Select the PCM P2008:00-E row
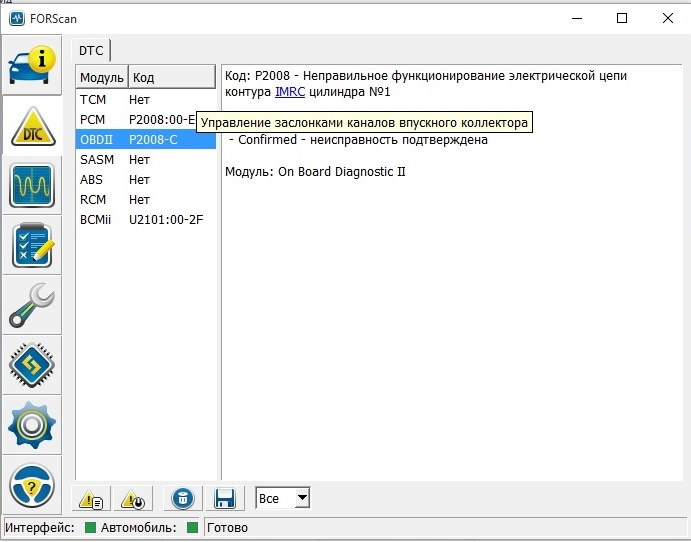Image resolution: width=691 pixels, height=542 pixels. (136, 119)
